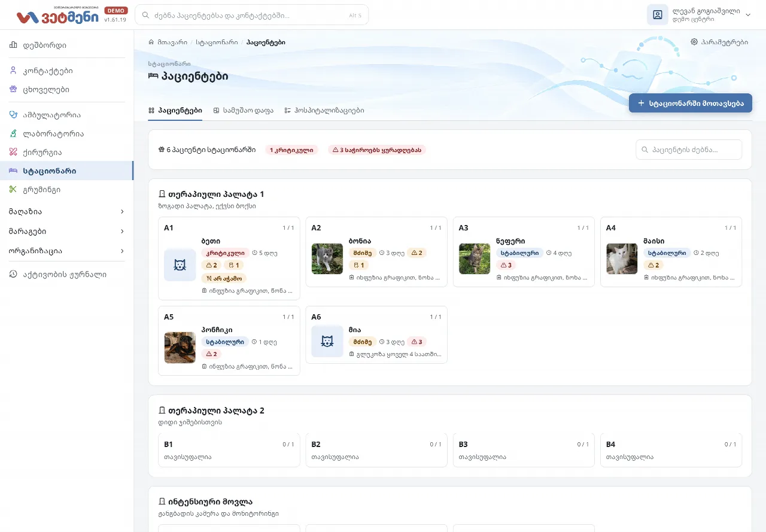The height and width of the screenshot is (532, 766).
Task: Click the alerts badge 3 on მია card
Action: pyautogui.click(x=417, y=342)
